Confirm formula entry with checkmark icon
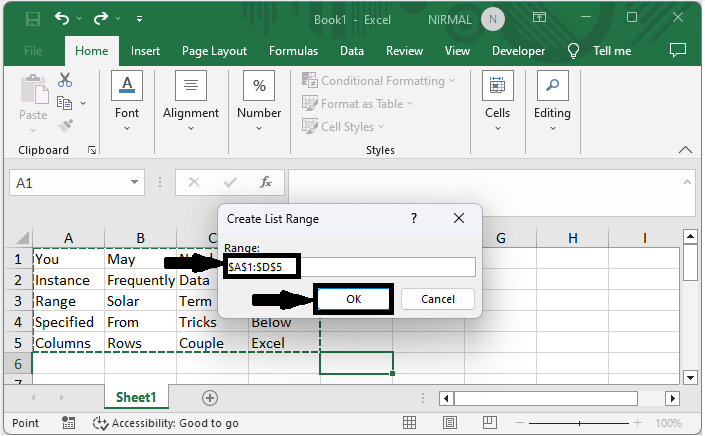Image resolution: width=705 pixels, height=436 pixels. [x=230, y=182]
